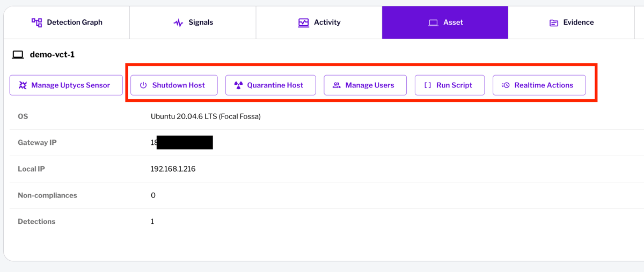Screen dimensions: 644x272
Task: Click the Uptycs sensor logo icon
Action: [x=23, y=85]
